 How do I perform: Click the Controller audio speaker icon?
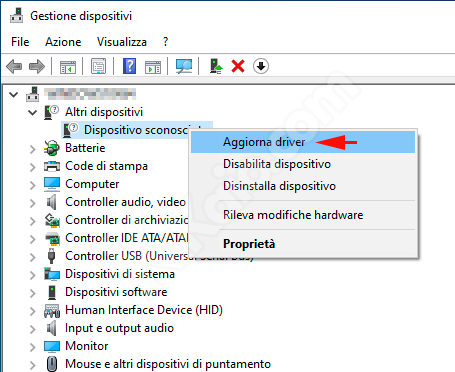[x=52, y=202]
